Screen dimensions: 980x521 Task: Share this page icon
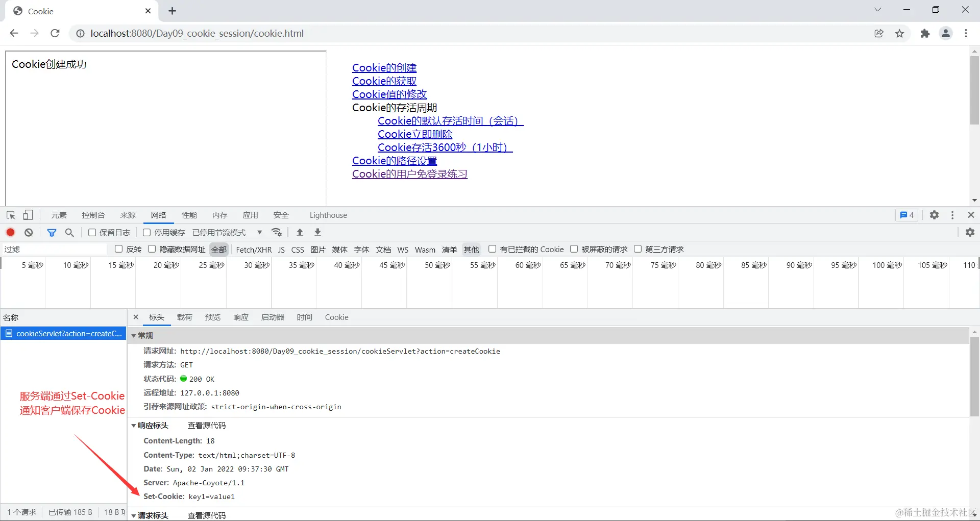(x=879, y=33)
